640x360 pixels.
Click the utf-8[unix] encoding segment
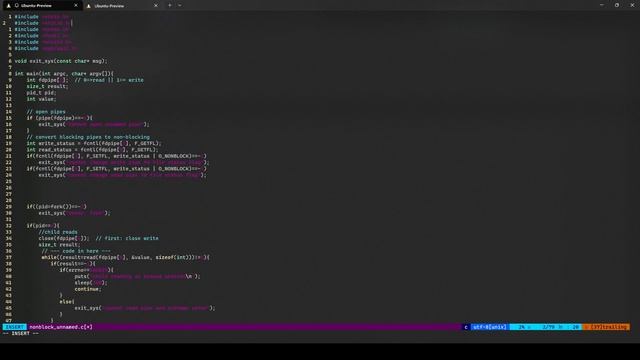[489, 327]
